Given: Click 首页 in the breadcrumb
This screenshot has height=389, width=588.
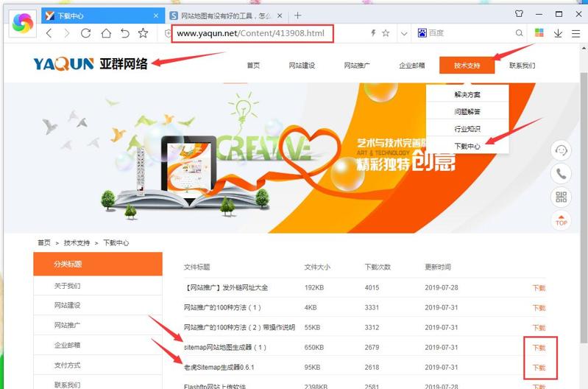Looking at the screenshot, I should 44,243.
